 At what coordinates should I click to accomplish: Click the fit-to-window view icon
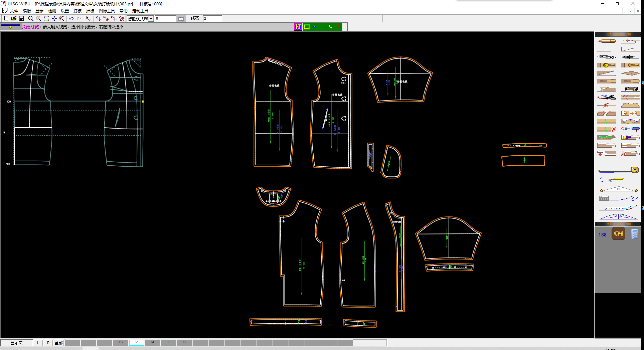(46, 18)
